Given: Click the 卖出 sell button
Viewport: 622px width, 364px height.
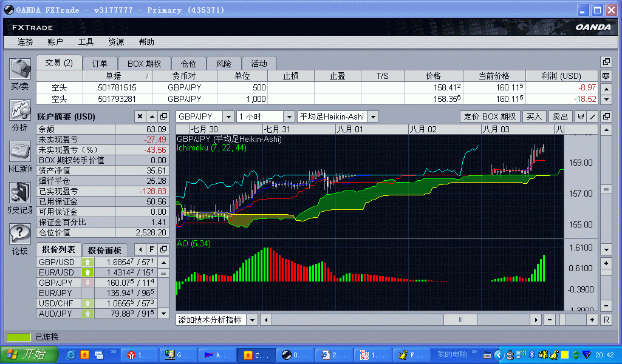Looking at the screenshot, I should pos(560,117).
